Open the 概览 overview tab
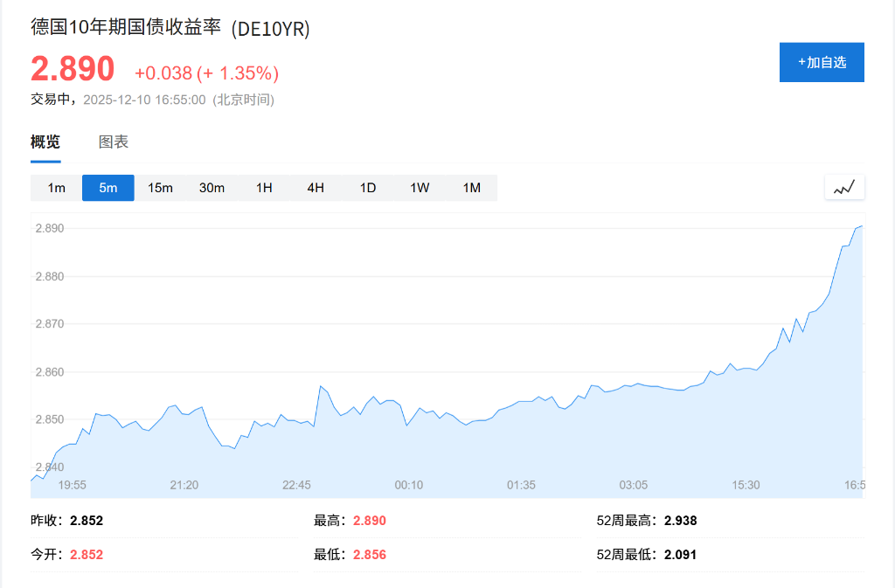 click(45, 142)
